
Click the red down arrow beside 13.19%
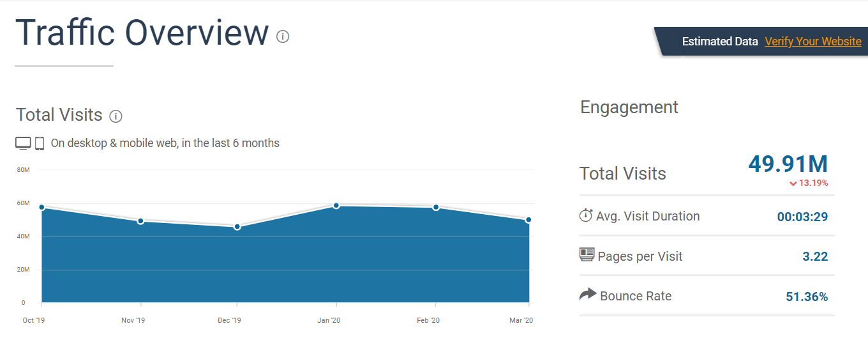pos(793,183)
